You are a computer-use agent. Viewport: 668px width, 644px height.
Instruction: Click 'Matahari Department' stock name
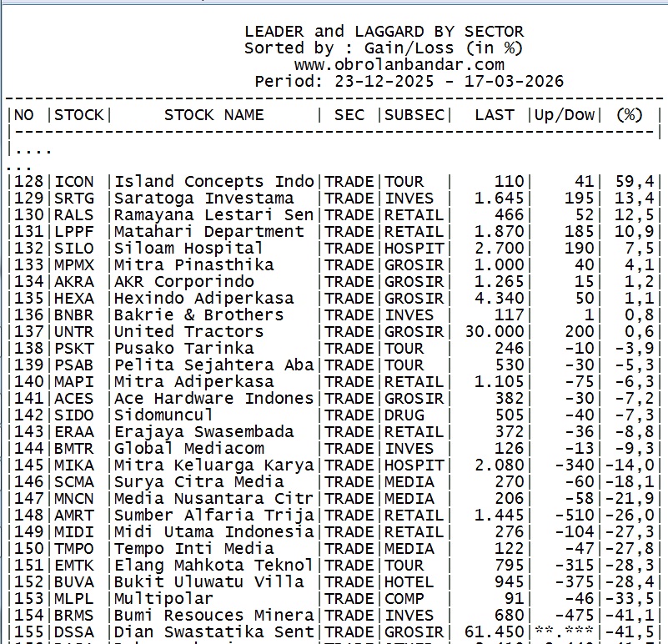(x=208, y=232)
